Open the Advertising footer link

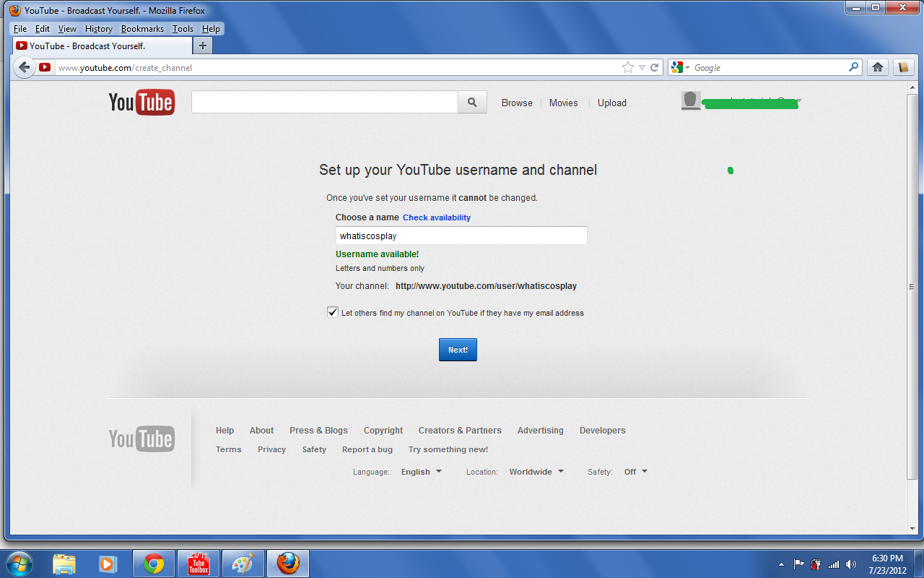[x=540, y=430]
